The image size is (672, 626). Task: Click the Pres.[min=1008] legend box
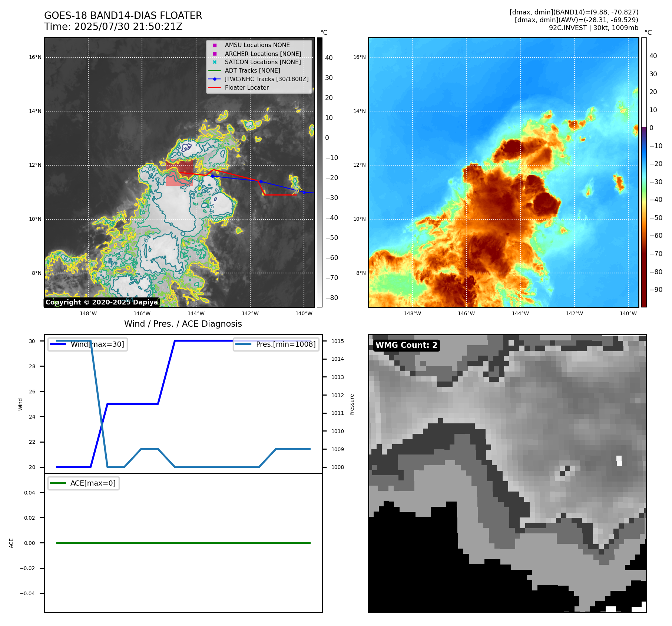pos(276,344)
